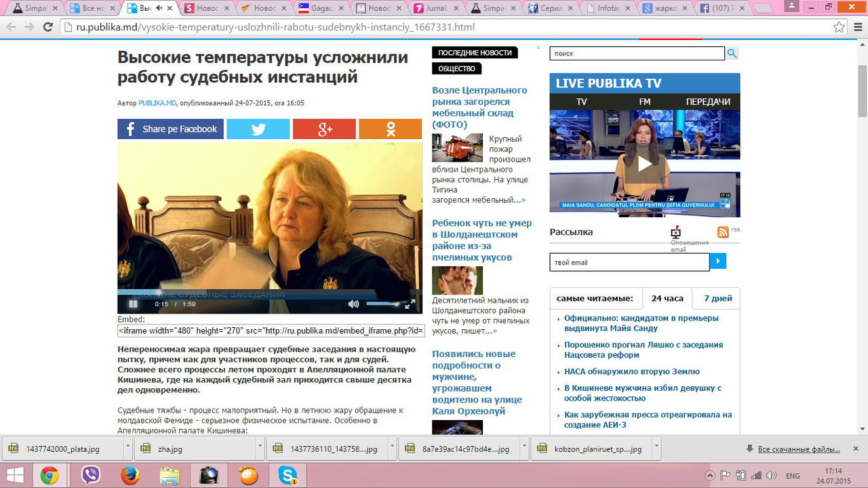Open dropdown for kobzon_planiruet download

(x=656, y=449)
